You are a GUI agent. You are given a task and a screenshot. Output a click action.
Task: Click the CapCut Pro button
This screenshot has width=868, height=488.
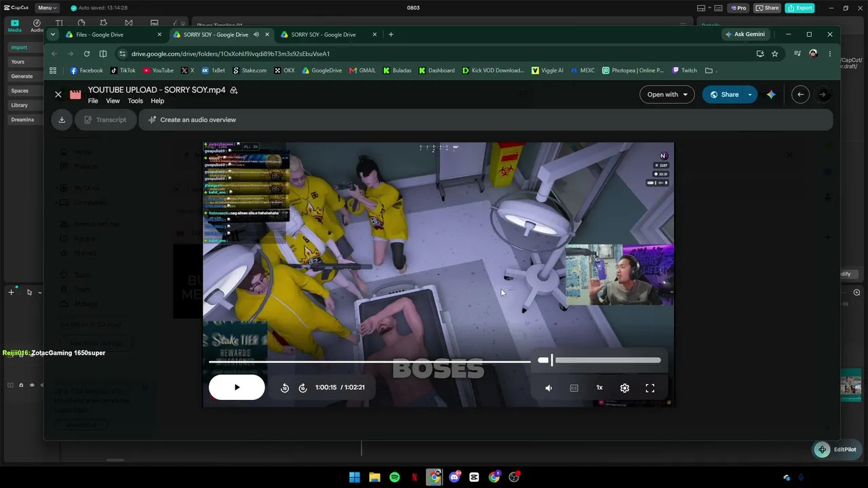pos(738,8)
